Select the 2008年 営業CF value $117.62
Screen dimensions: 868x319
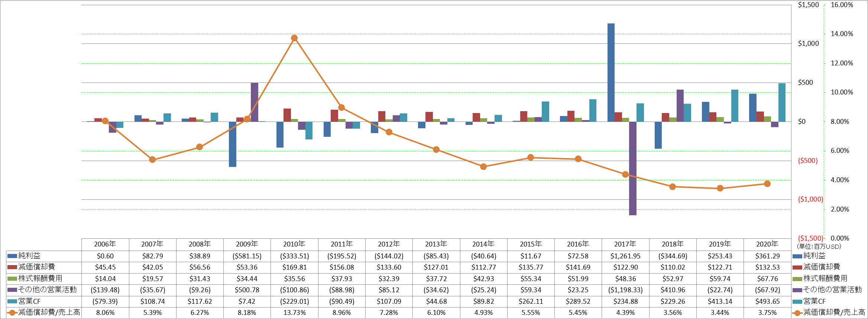point(200,302)
